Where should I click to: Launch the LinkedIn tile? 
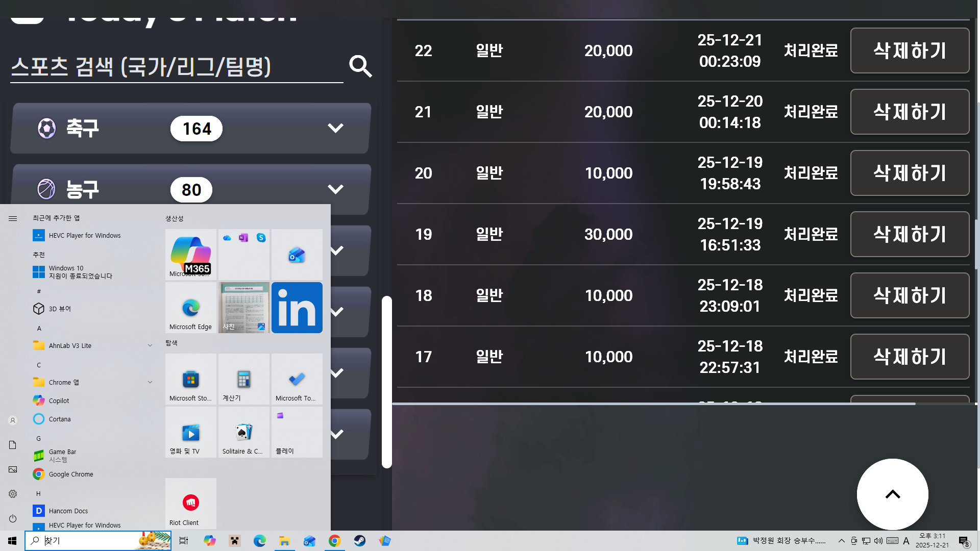click(x=297, y=308)
